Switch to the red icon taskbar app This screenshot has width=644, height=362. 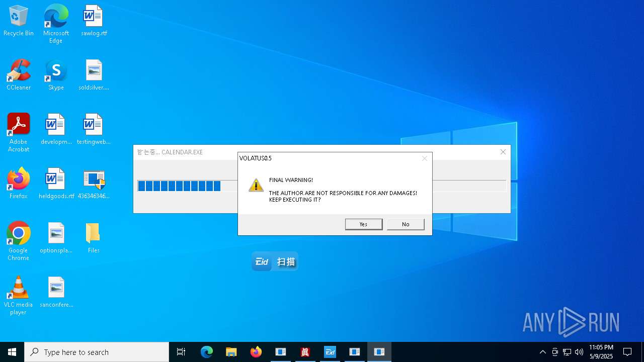(305, 352)
